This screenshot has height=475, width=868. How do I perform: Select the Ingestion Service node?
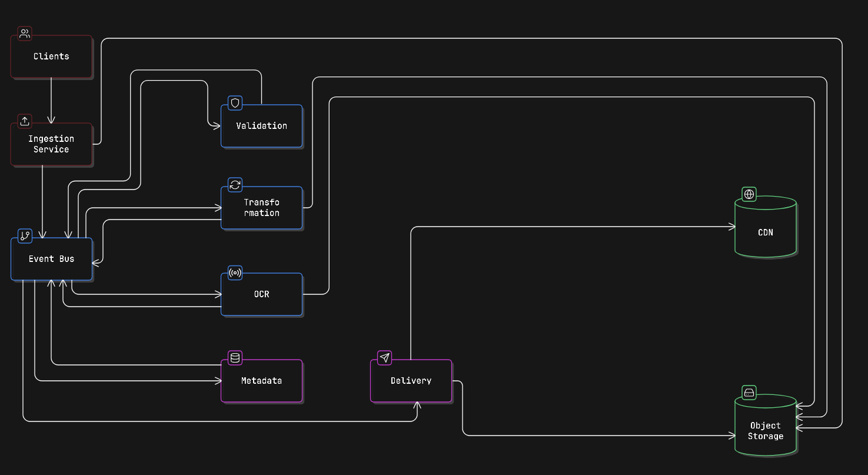pos(51,144)
